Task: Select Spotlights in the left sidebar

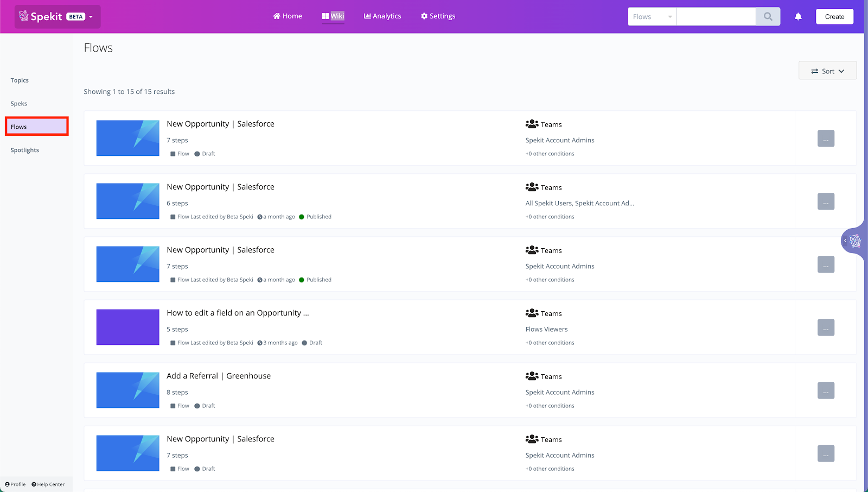Action: [25, 150]
